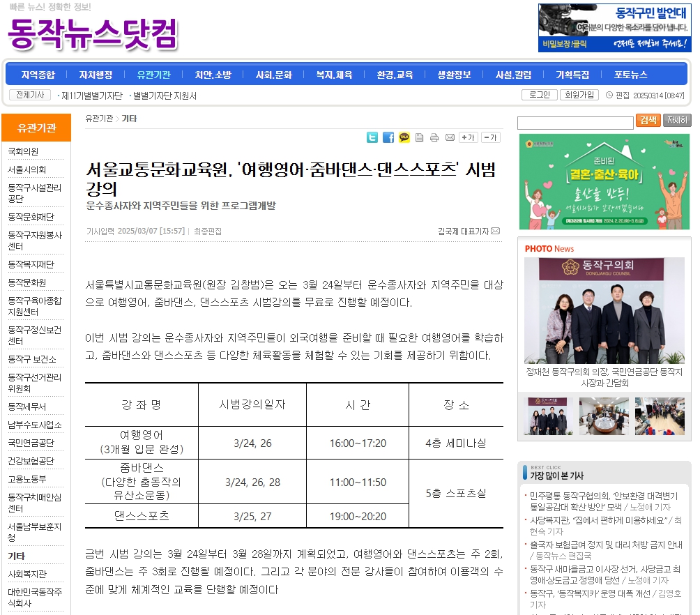Click the 회원가입 button

[x=579, y=95]
